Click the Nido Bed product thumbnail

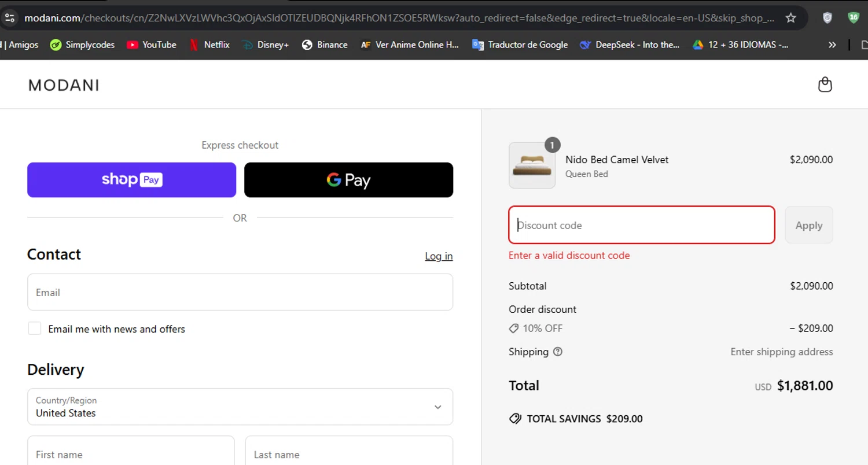click(532, 165)
